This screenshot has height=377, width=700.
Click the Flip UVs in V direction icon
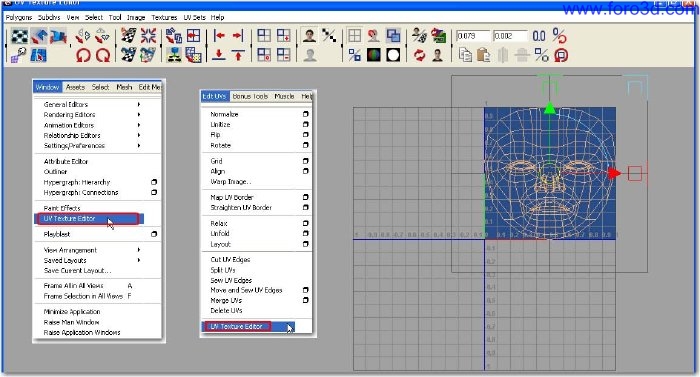click(102, 36)
